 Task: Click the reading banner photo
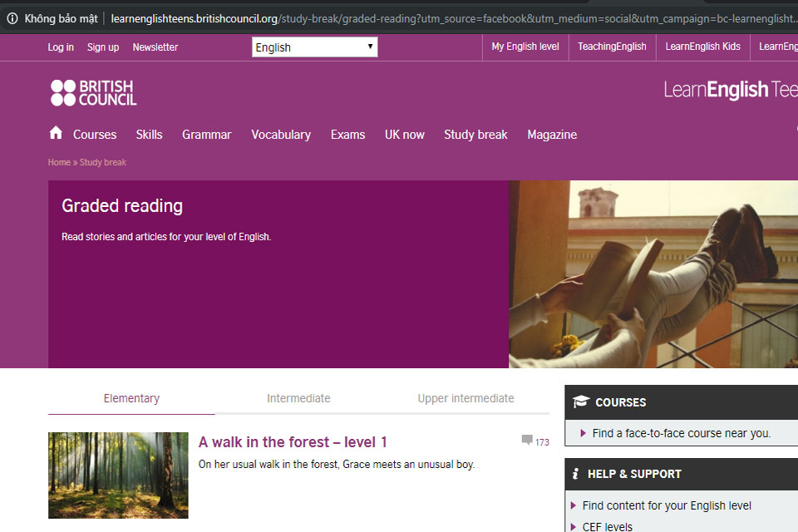click(653, 273)
